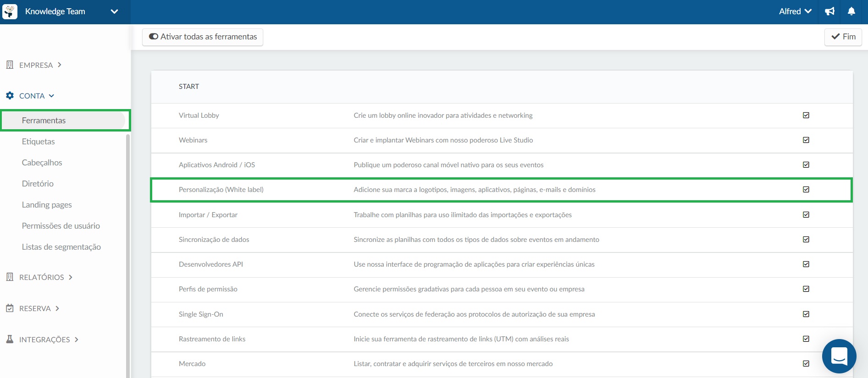868x378 pixels.
Task: Open the Knowledge Team company dropdown arrow
Action: click(114, 11)
